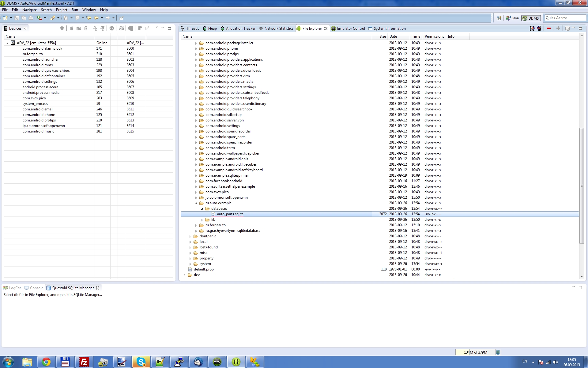Collapse the ru.auto.example folder
Screen dimensions: 588x368
[196, 203]
